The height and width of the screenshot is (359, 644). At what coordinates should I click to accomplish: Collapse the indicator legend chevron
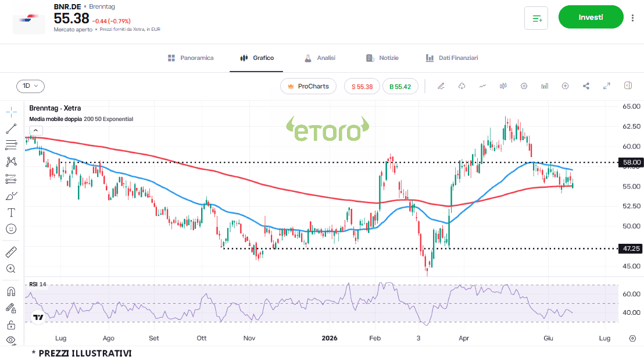pos(35,130)
